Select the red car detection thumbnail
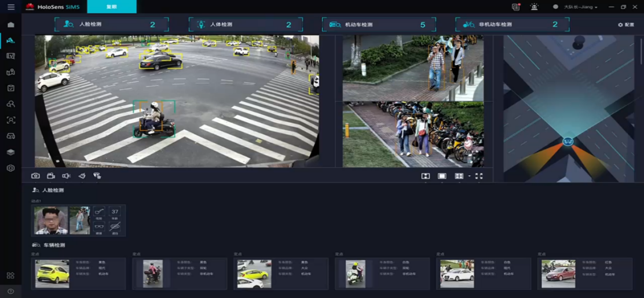The image size is (644, 298). click(558, 274)
